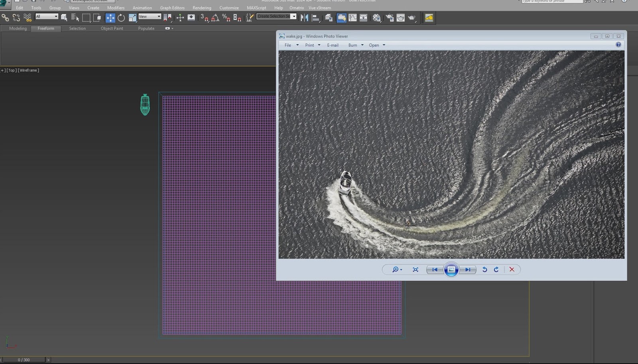638x364 pixels.
Task: Click the Play slide show button
Action: (451, 270)
